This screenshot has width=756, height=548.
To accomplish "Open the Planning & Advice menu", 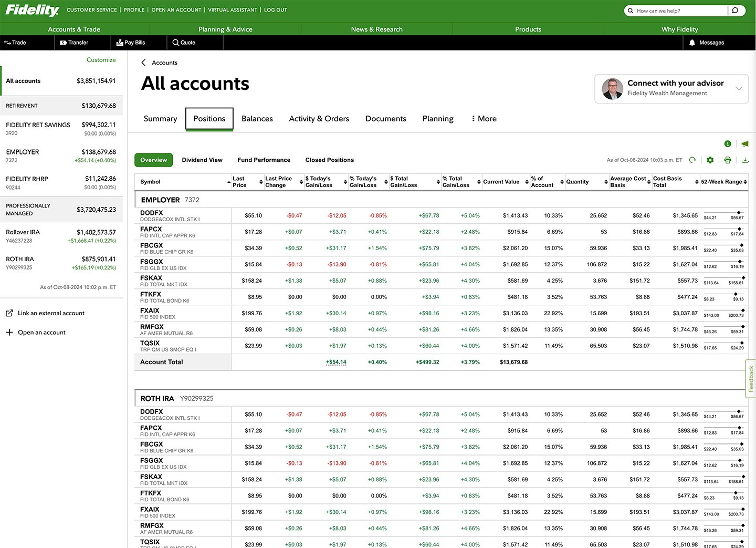I will click(225, 29).
